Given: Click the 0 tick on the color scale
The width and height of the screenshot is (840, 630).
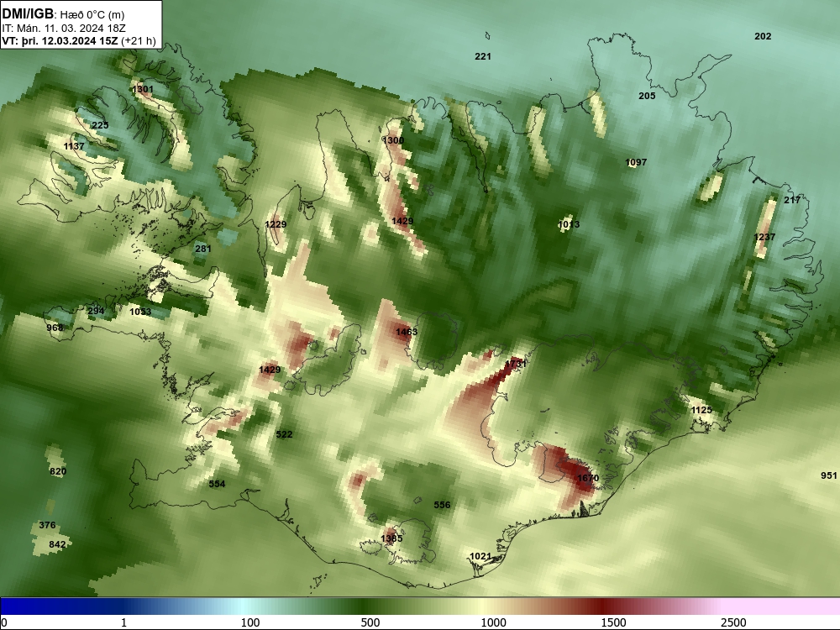Looking at the screenshot, I should tap(4, 622).
